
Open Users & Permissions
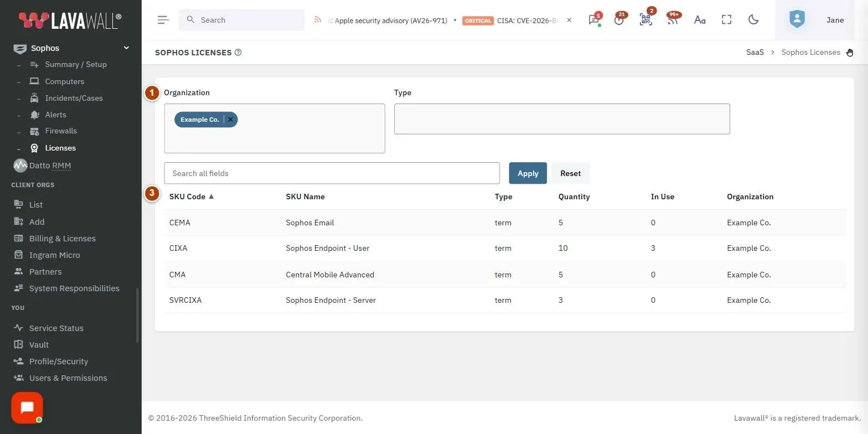coord(68,378)
